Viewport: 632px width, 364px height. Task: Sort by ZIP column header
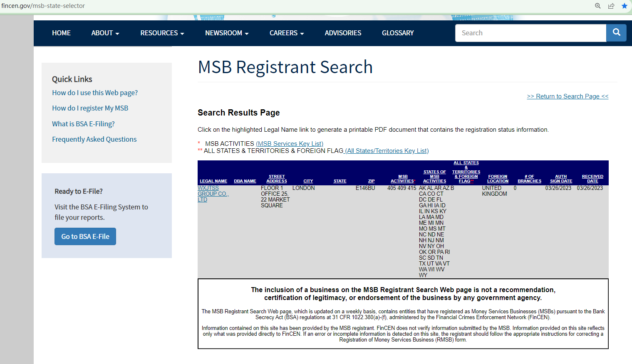pyautogui.click(x=372, y=181)
